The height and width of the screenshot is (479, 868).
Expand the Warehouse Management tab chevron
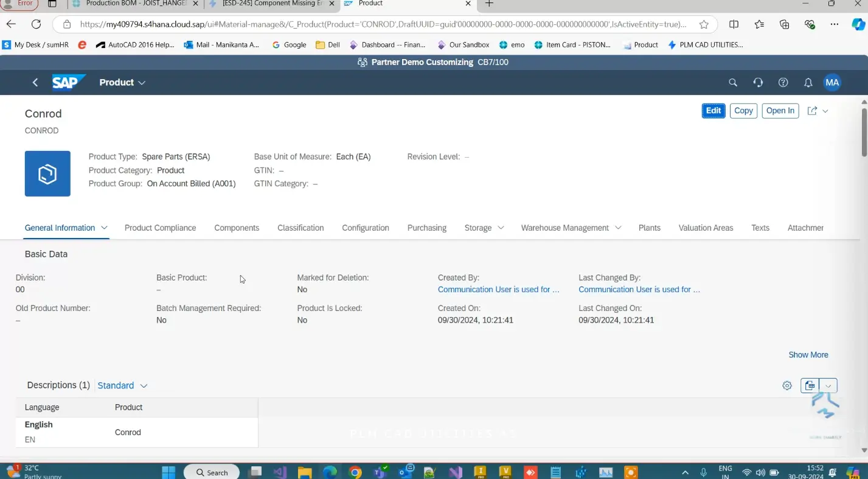click(618, 228)
